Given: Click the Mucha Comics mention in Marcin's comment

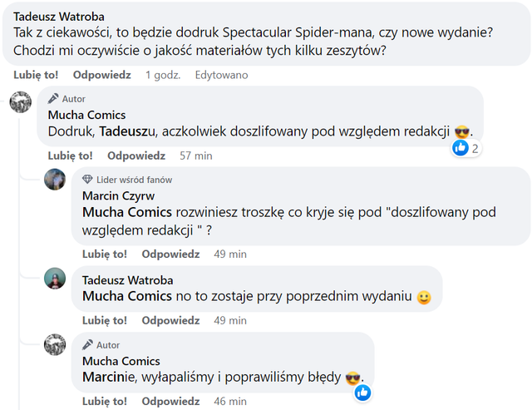Looking at the screenshot, I should [126, 212].
